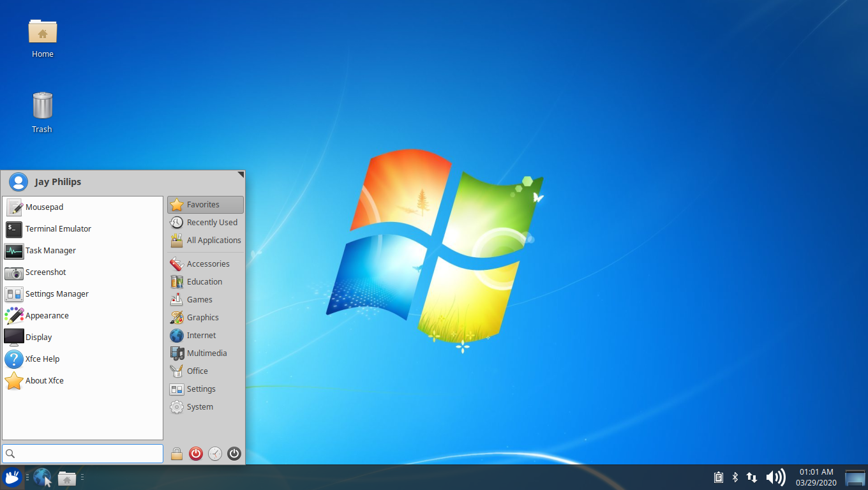Click the red power button
Screen dimensions: 868x490
(x=196, y=454)
